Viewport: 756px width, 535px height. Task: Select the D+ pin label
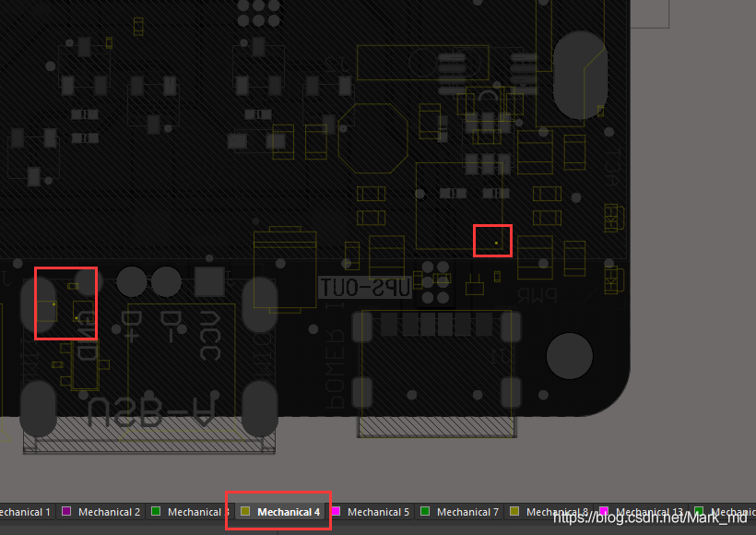click(134, 327)
